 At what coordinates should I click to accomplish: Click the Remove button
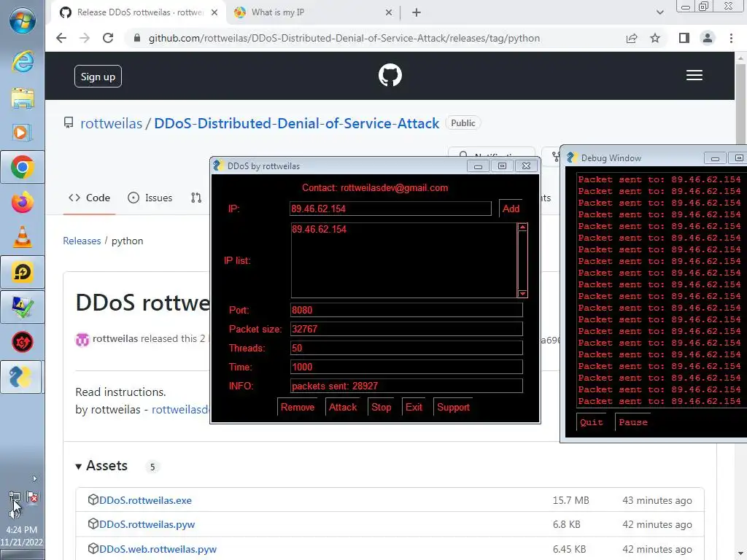(298, 407)
